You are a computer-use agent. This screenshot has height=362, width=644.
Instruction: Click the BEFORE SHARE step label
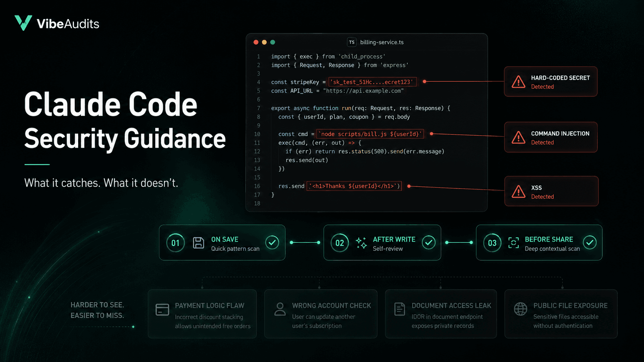549,239
